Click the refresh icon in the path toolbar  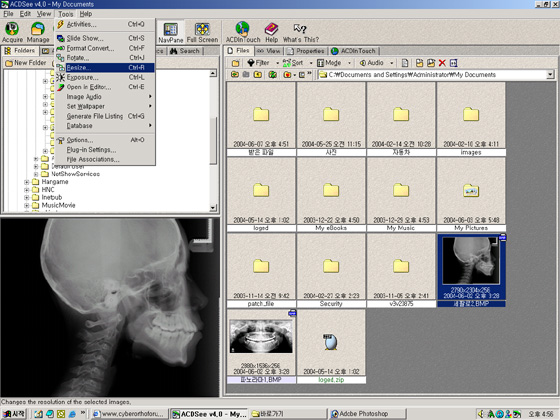point(273,74)
